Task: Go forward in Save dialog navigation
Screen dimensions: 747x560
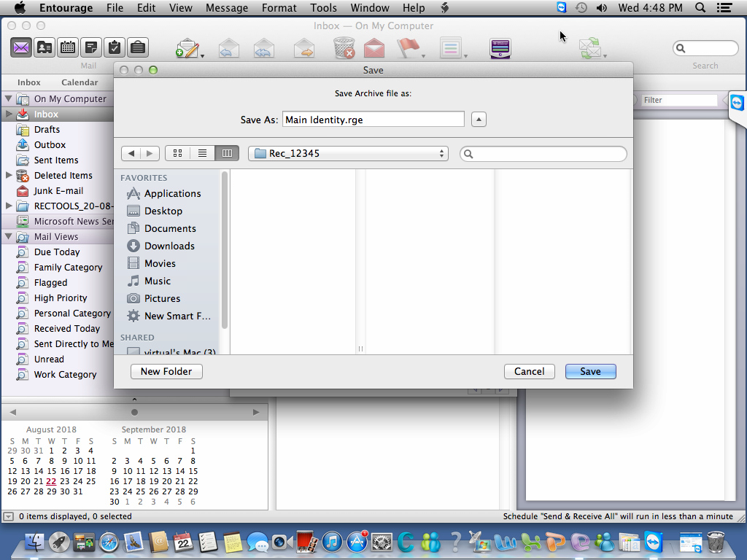Action: pos(150,153)
